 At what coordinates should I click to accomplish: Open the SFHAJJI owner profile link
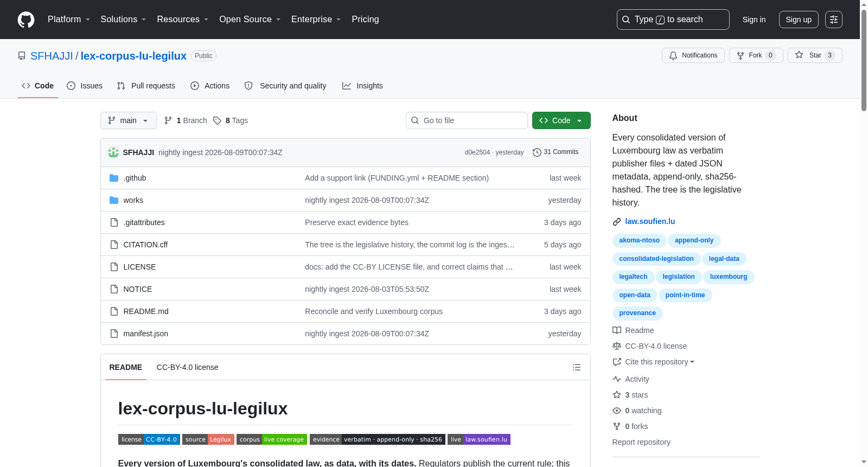pos(52,56)
